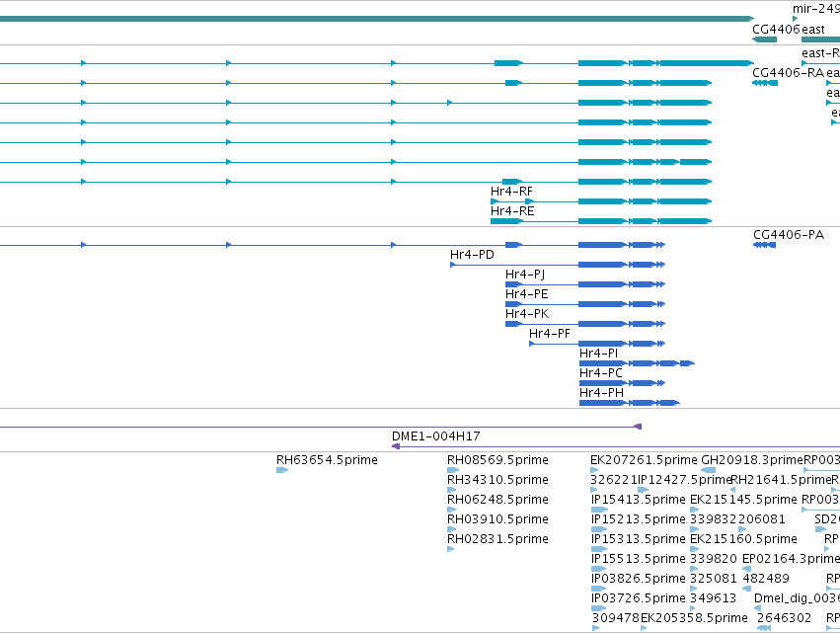Select the 482489 feature label
The image size is (840, 633).
(x=766, y=579)
